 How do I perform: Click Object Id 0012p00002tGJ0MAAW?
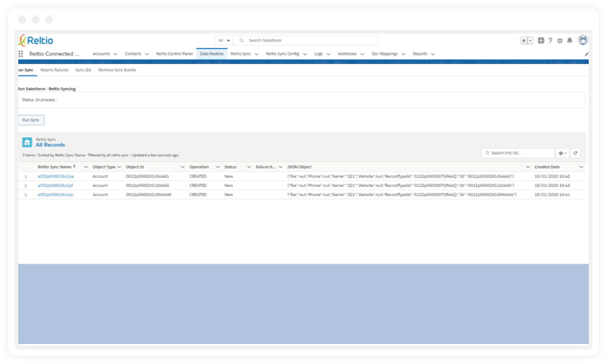click(149, 195)
